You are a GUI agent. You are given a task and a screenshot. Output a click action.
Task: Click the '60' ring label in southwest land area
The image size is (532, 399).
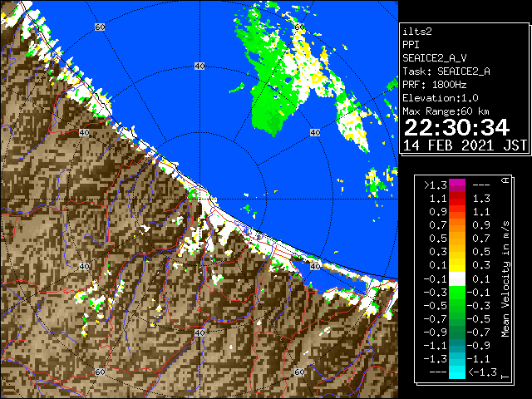[100, 372]
